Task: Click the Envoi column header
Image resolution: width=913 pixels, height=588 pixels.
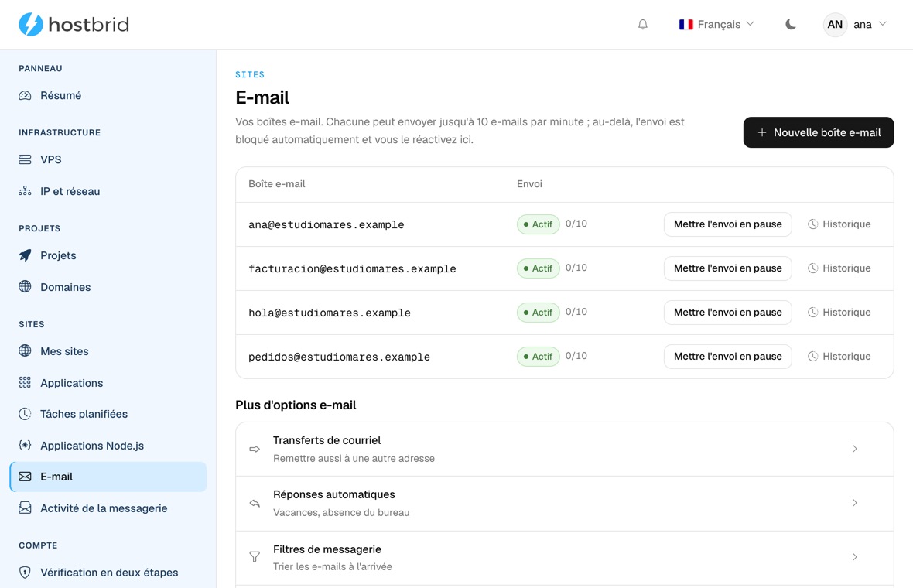Action: click(529, 184)
